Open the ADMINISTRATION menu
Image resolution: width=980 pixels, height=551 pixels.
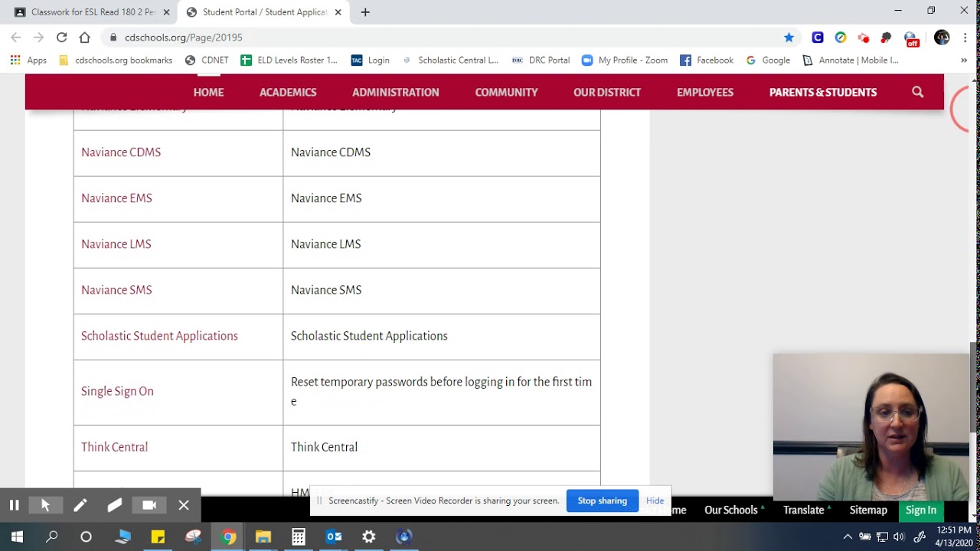point(396,92)
